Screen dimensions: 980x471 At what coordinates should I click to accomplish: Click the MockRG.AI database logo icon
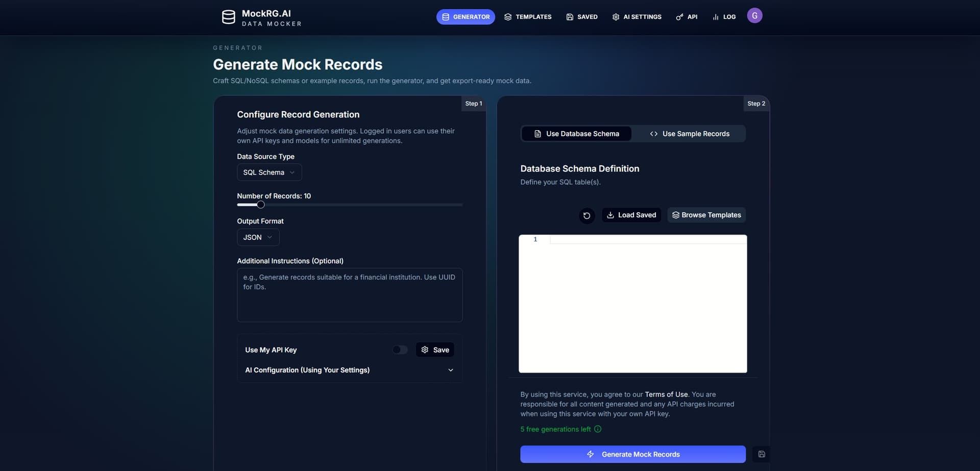[229, 17]
